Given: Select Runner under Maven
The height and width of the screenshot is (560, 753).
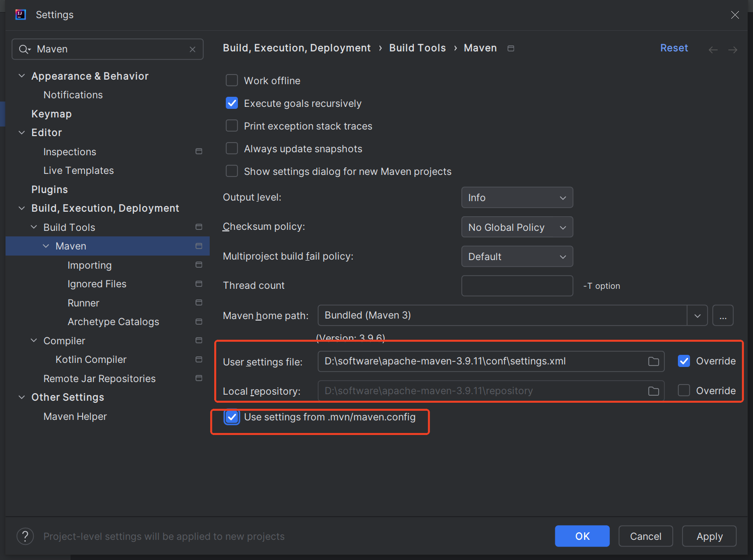Looking at the screenshot, I should (83, 303).
